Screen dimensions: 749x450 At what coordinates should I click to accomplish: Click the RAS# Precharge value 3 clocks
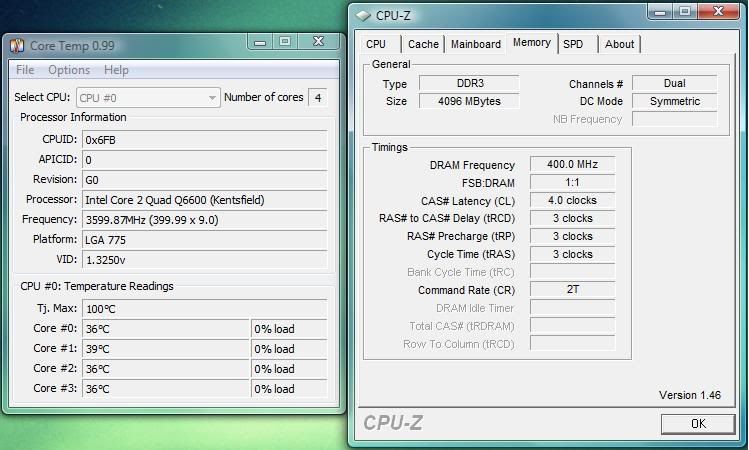[x=572, y=236]
